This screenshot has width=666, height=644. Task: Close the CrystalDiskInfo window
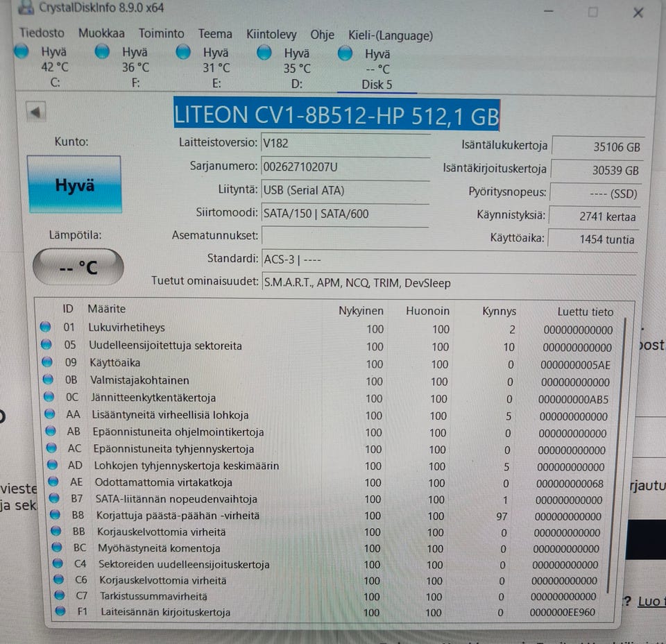[x=638, y=12]
